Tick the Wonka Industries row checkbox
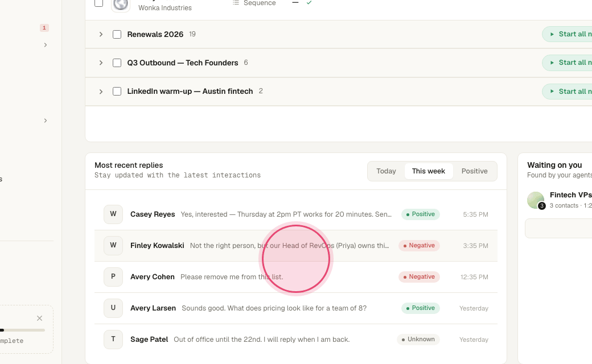592x364 pixels. [x=98, y=3]
